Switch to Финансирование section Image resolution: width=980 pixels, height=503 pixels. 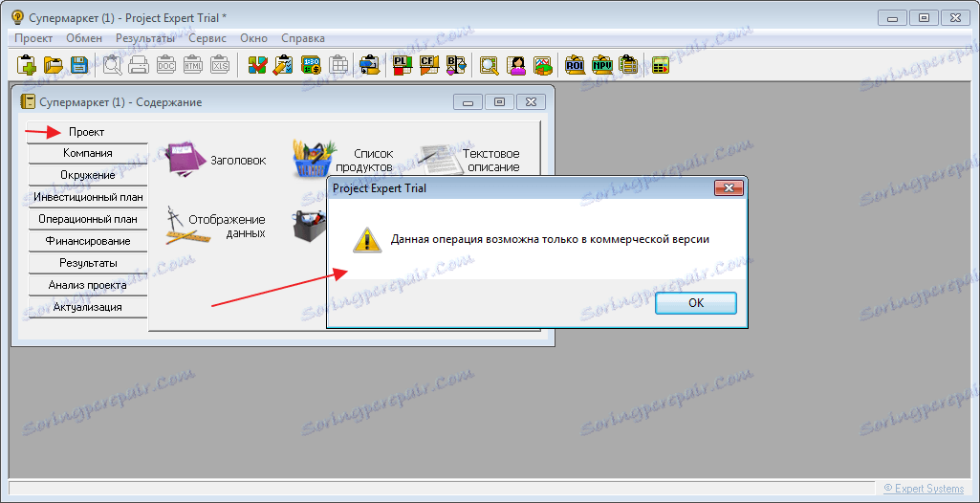coord(88,241)
